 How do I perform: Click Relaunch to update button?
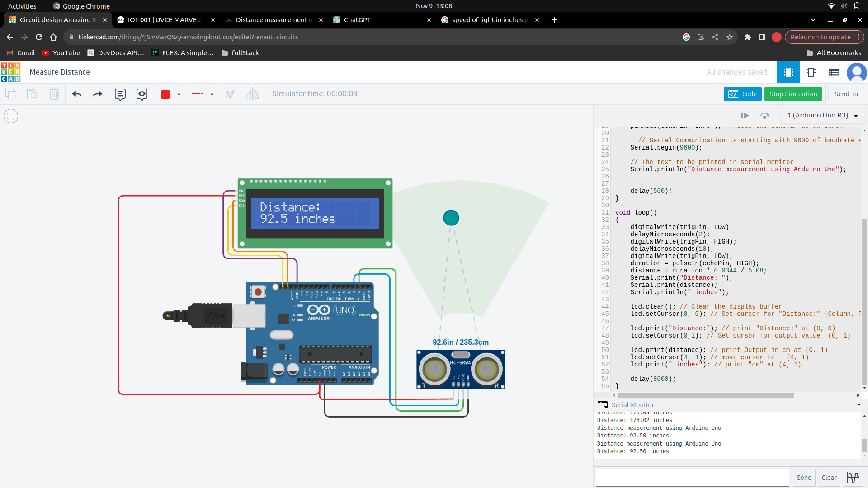coord(824,37)
